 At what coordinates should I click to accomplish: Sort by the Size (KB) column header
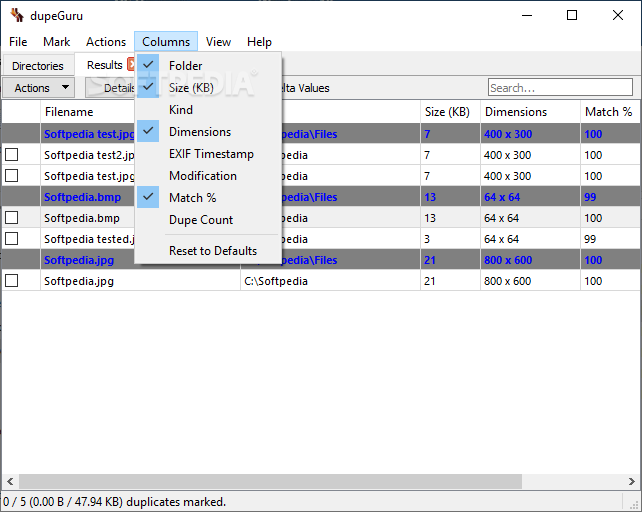pos(450,112)
